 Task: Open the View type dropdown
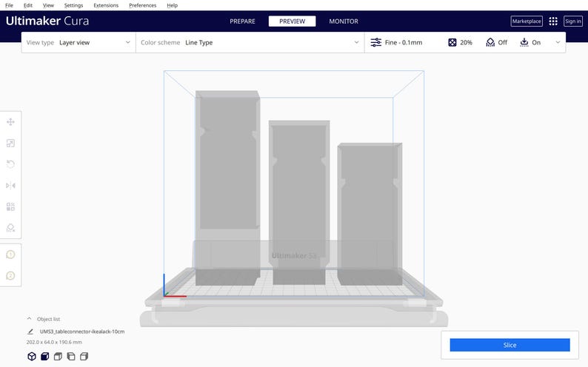click(x=78, y=42)
